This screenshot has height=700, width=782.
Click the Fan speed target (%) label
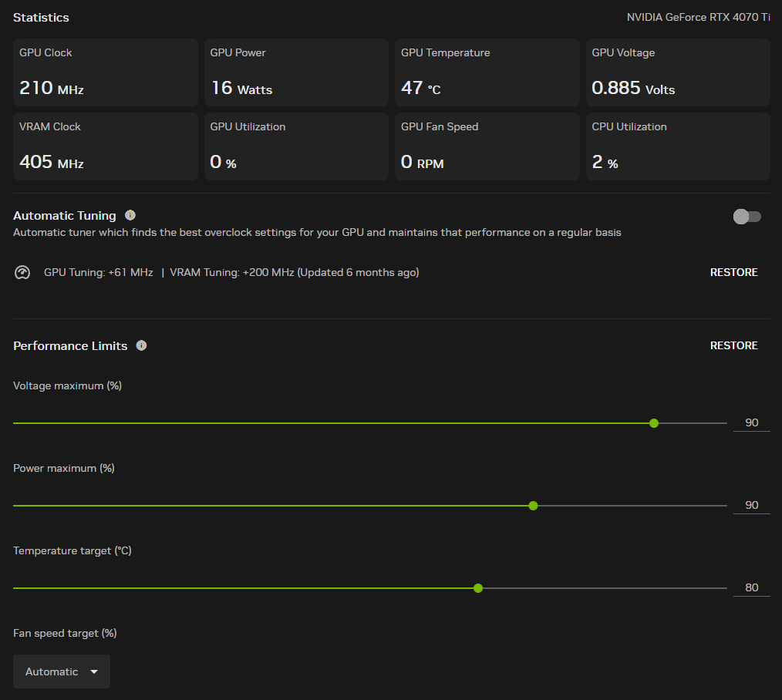tap(65, 633)
